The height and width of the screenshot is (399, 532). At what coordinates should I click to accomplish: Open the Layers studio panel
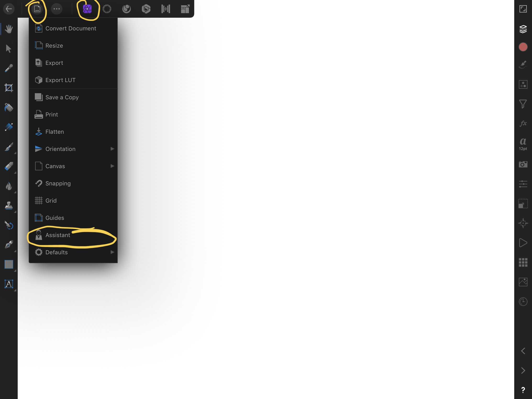pos(523,29)
